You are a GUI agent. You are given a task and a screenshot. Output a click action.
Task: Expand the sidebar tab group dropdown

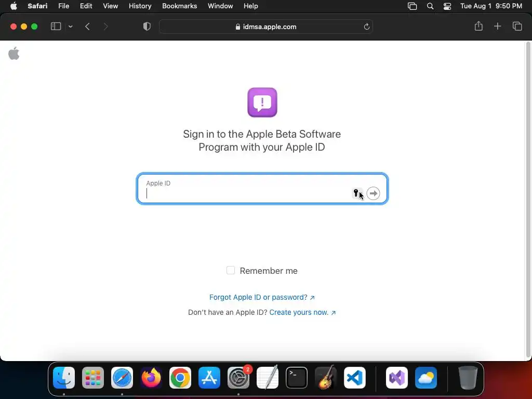70,26
